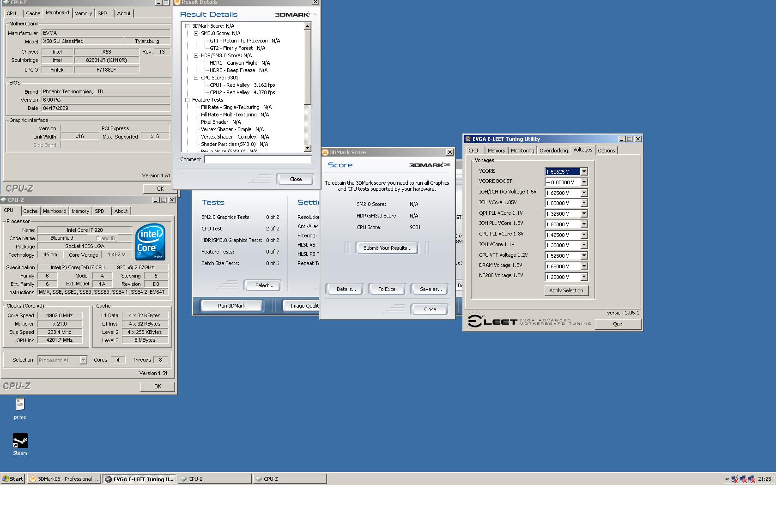Open the CPU PLL VCore 1.8V dropdown
Image resolution: width=776 pixels, height=532 pixels.
coord(584,235)
